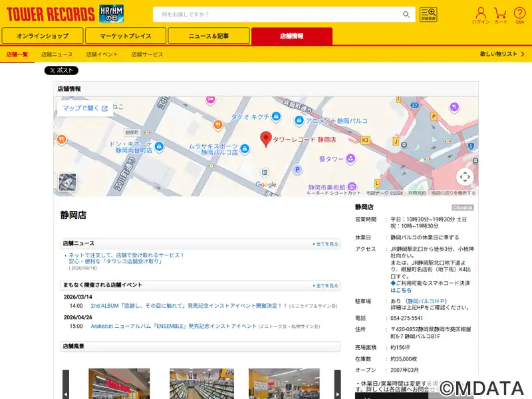The height and width of the screenshot is (399, 532).
Task: Click the 2026/03/14 event date
Action: [78, 297]
